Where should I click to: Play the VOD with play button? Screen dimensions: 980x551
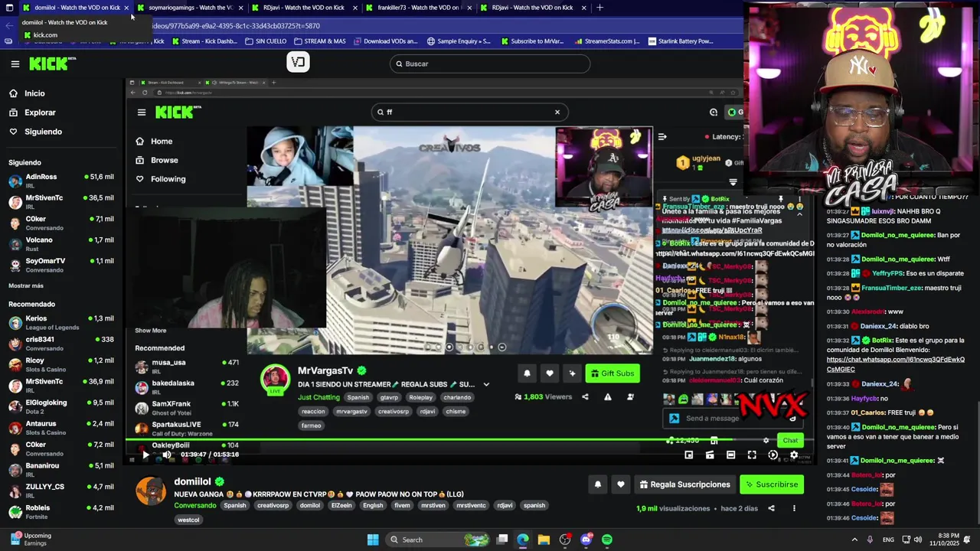(x=145, y=455)
